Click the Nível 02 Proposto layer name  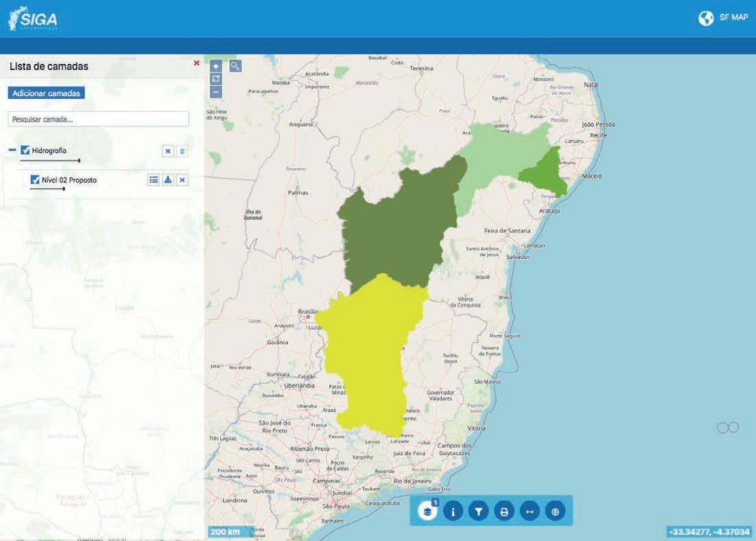(69, 180)
